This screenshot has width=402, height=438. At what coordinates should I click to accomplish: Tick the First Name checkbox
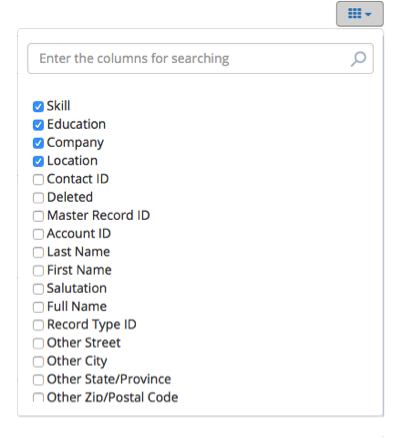coord(38,271)
